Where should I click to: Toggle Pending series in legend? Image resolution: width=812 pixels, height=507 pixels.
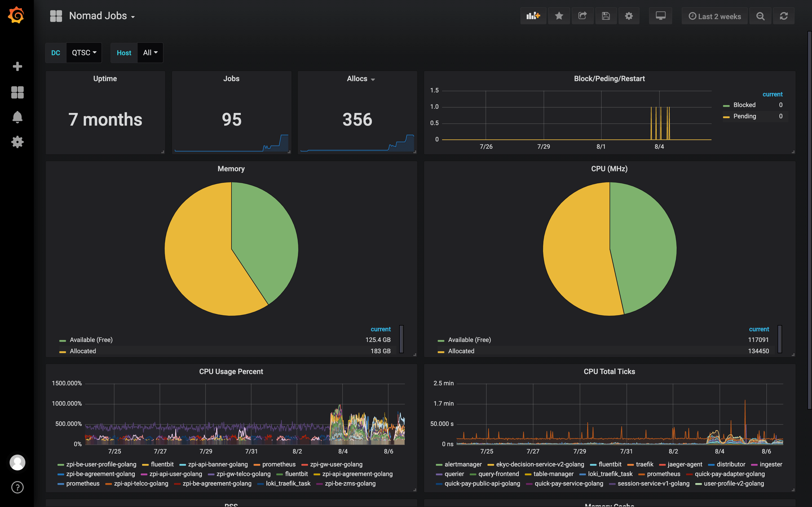tap(744, 116)
